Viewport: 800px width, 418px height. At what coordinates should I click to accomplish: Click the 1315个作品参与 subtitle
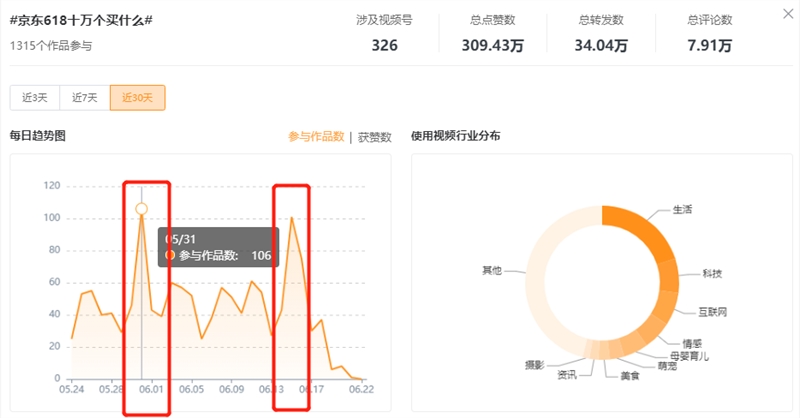click(51, 46)
